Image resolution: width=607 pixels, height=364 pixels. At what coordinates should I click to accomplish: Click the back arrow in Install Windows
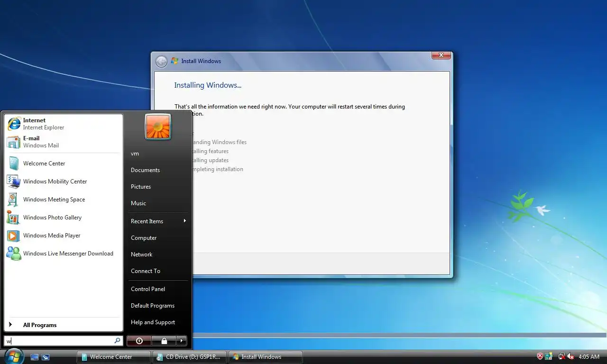(x=162, y=62)
